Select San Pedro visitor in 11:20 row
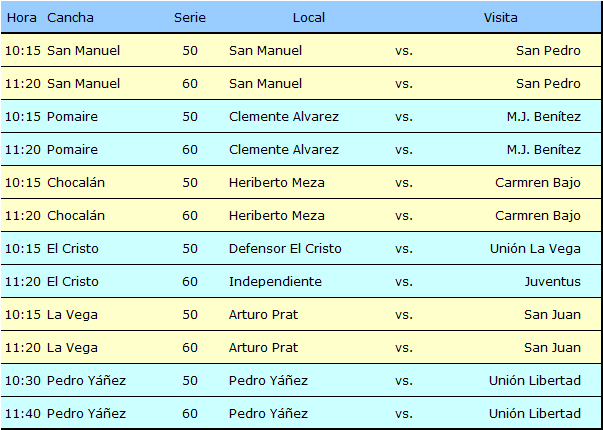 [548, 84]
